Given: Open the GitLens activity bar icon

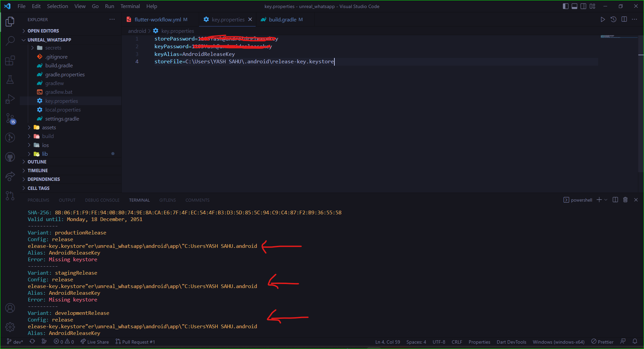Looking at the screenshot, I should [10, 137].
